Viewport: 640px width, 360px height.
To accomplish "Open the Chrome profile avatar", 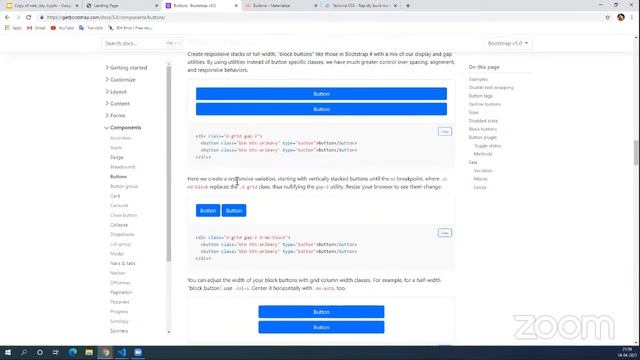I will (x=621, y=18).
